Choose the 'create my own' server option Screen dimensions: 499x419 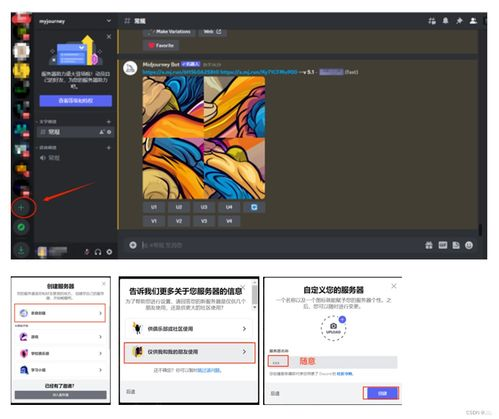tap(60, 313)
